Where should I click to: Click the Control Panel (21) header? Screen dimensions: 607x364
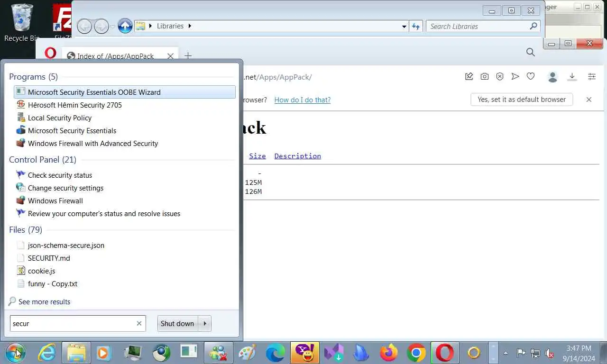pyautogui.click(x=43, y=160)
